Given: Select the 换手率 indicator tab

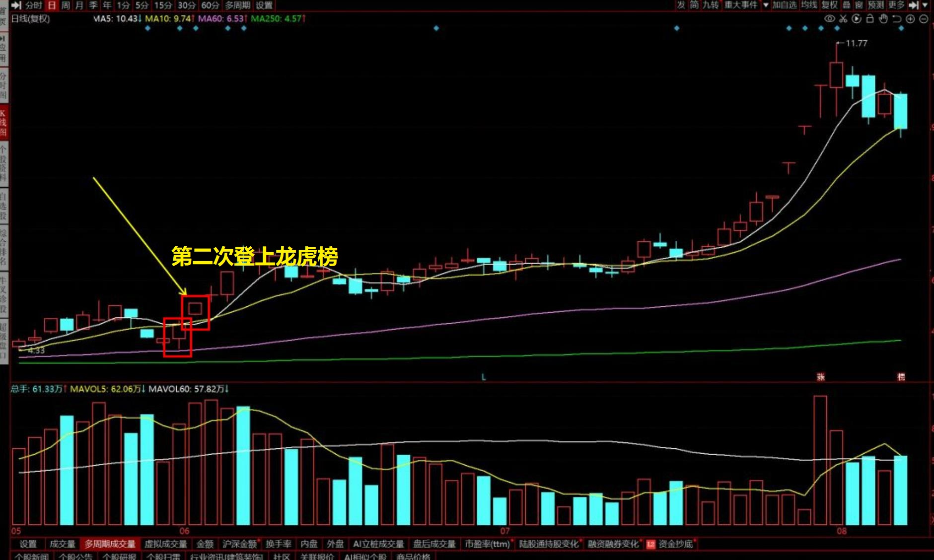Looking at the screenshot, I should tap(278, 544).
